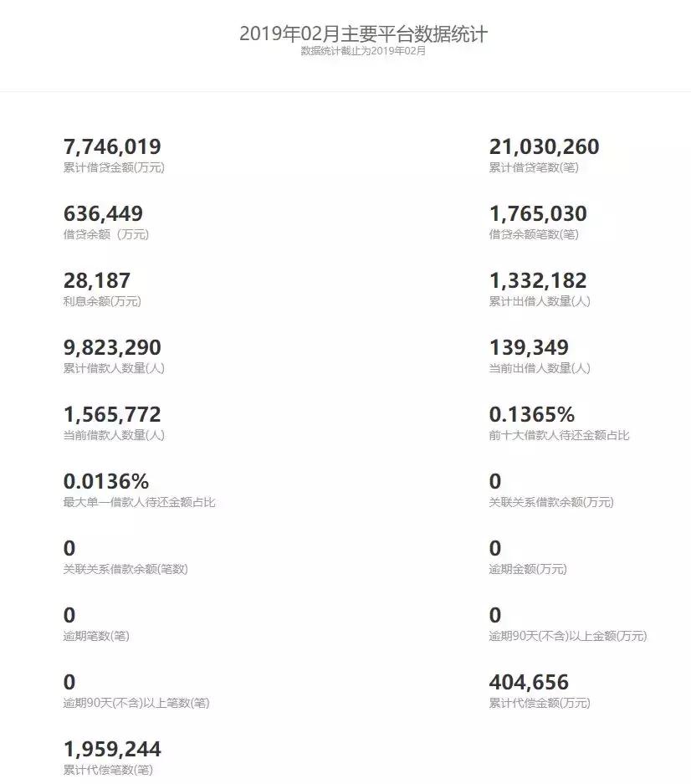
Task: Click the 累计出借人数量(人) label
Action: (x=540, y=301)
